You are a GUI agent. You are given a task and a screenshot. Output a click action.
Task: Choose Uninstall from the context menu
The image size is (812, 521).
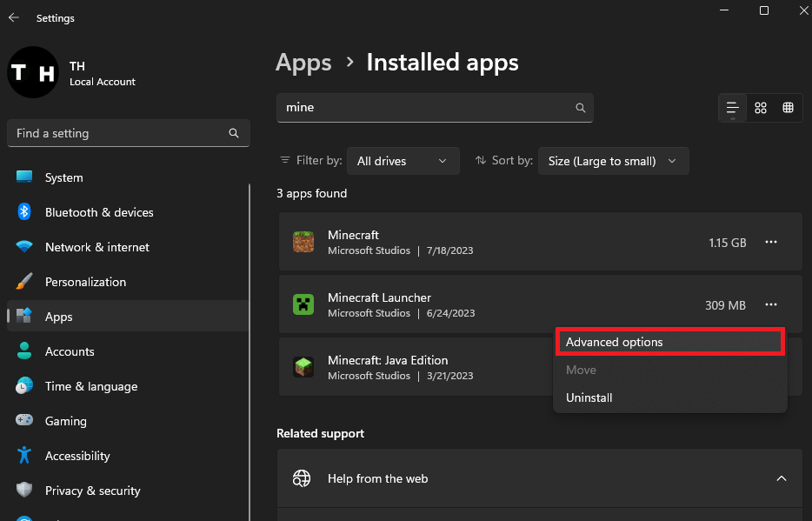tap(670, 397)
